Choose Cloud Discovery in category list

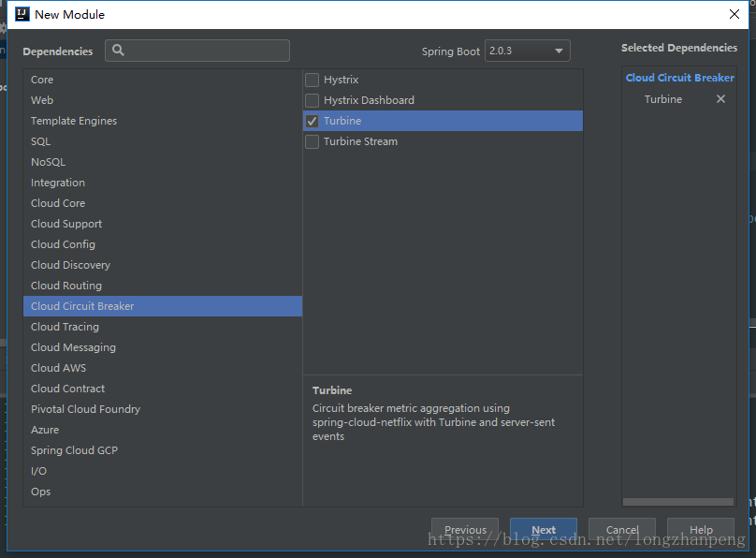[x=163, y=265]
